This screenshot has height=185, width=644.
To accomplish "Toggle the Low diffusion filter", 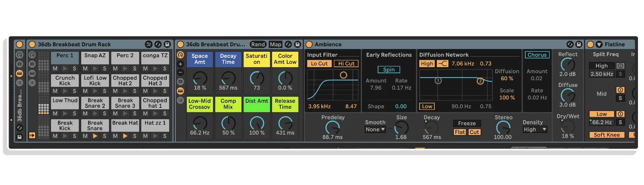I will (x=427, y=106).
